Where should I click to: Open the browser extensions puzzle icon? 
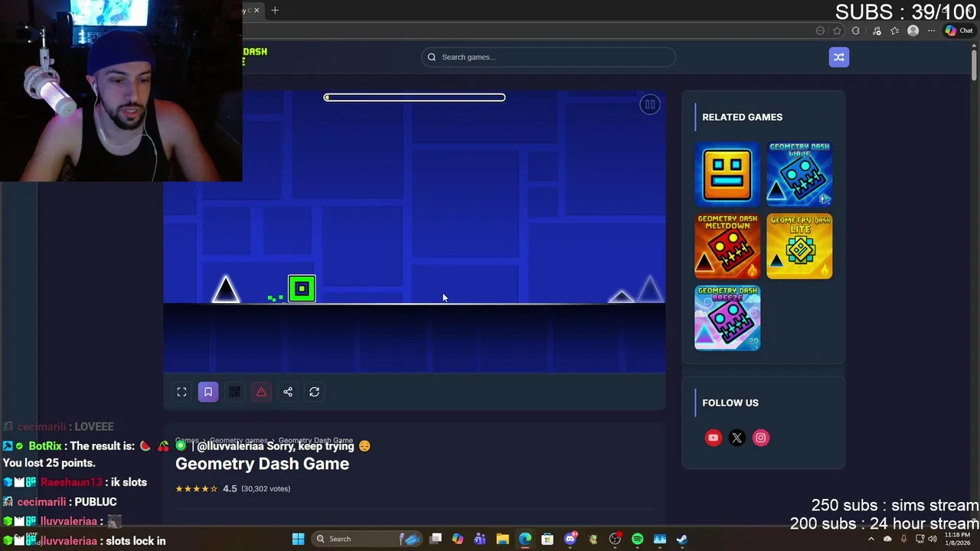tap(856, 31)
